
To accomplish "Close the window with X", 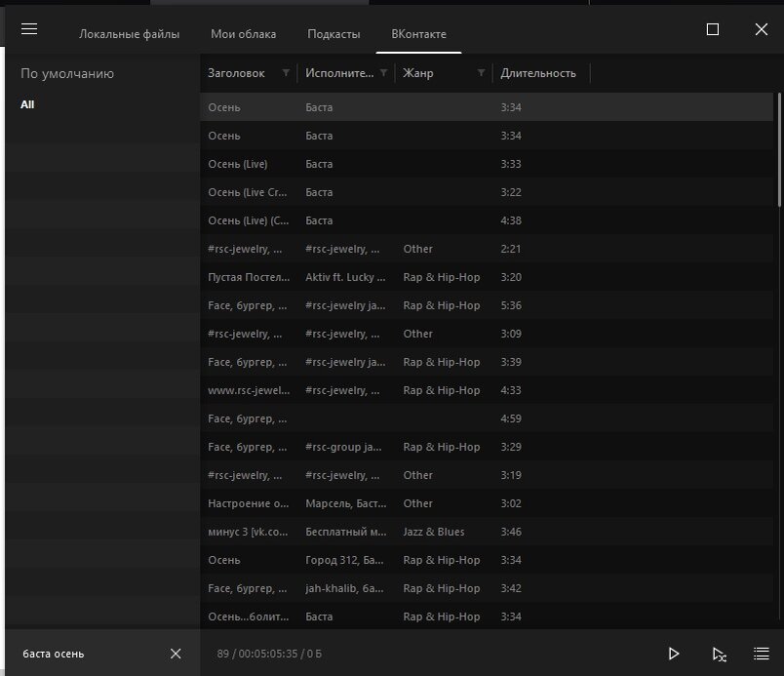I will [761, 29].
